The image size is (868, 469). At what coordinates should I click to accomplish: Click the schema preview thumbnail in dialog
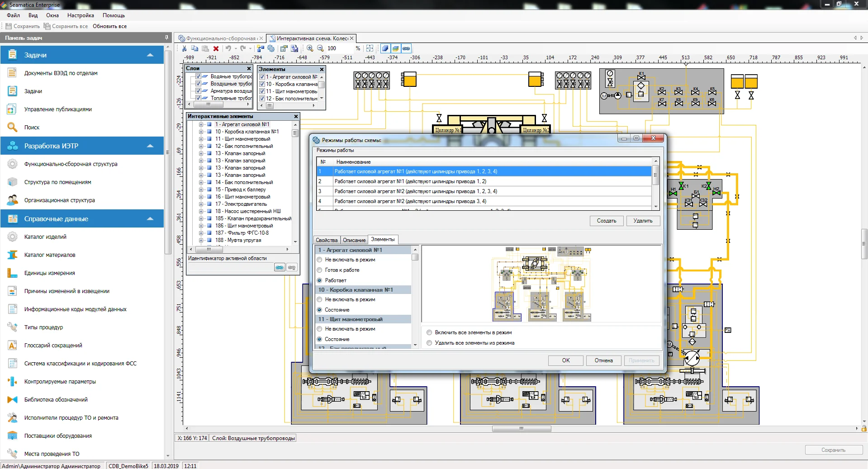541,284
